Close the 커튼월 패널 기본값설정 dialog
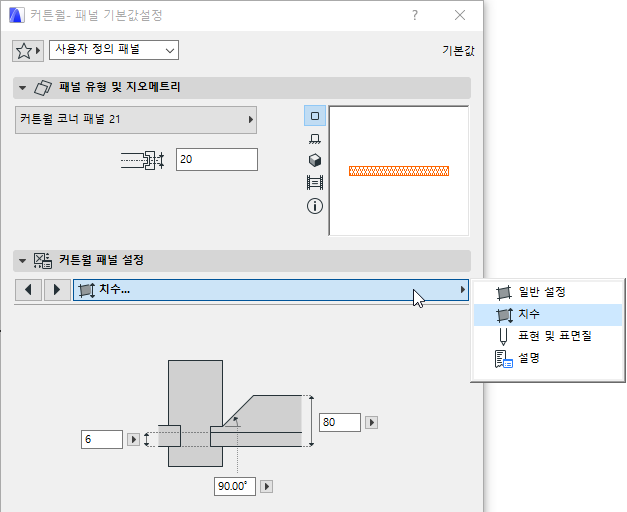Viewport: 627px width, 512px height. [x=460, y=15]
